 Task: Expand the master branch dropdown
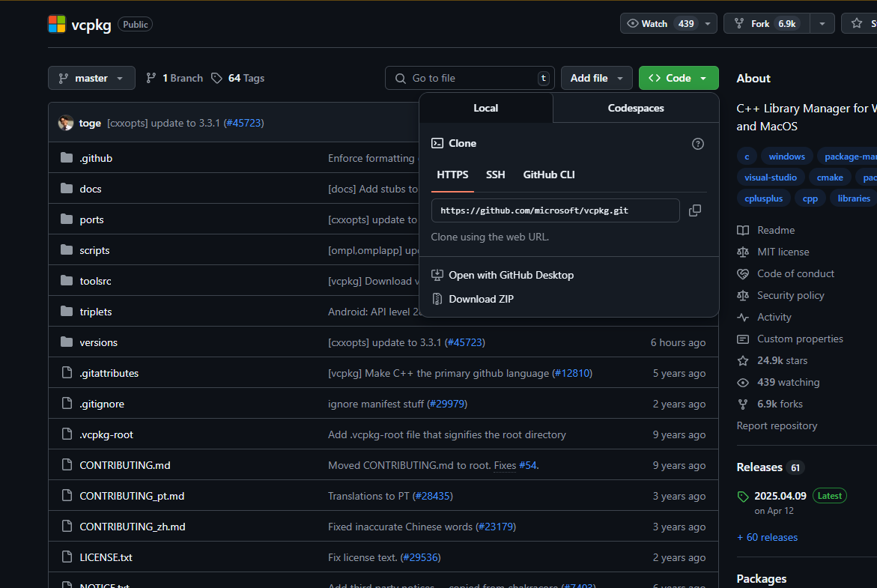tap(91, 79)
